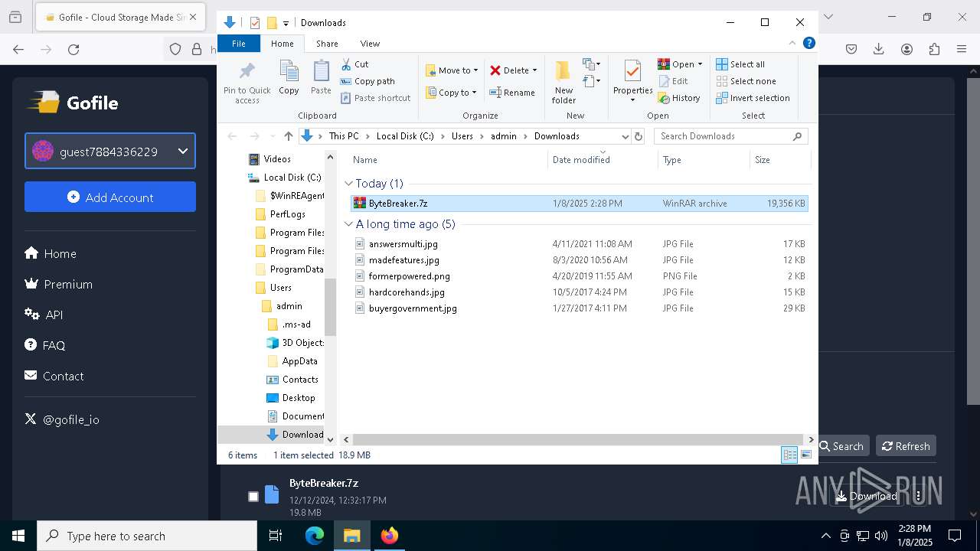Open Task View on taskbar

pyautogui.click(x=276, y=536)
